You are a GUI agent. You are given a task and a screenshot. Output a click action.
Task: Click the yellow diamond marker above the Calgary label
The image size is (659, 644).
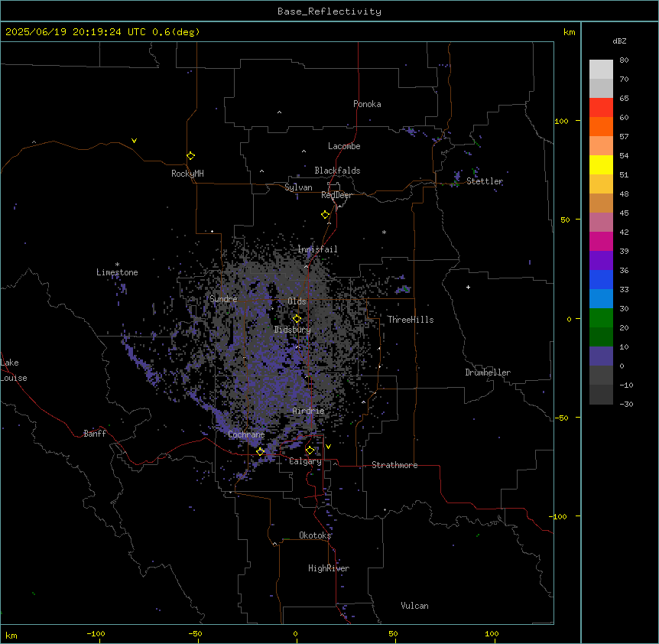310,450
